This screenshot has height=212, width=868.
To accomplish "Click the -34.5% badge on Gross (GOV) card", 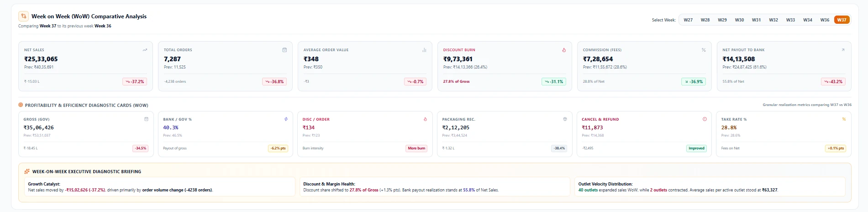I will click(141, 148).
